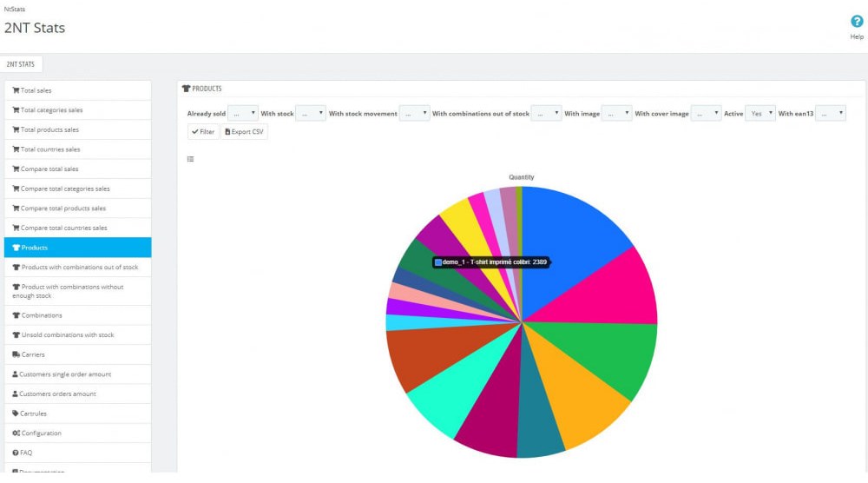Open the Help icon
Screen dimensions: 868x483
857,22
